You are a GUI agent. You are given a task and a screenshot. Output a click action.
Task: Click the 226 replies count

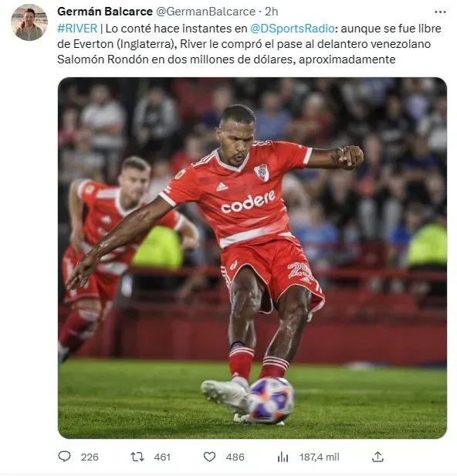(x=90, y=457)
